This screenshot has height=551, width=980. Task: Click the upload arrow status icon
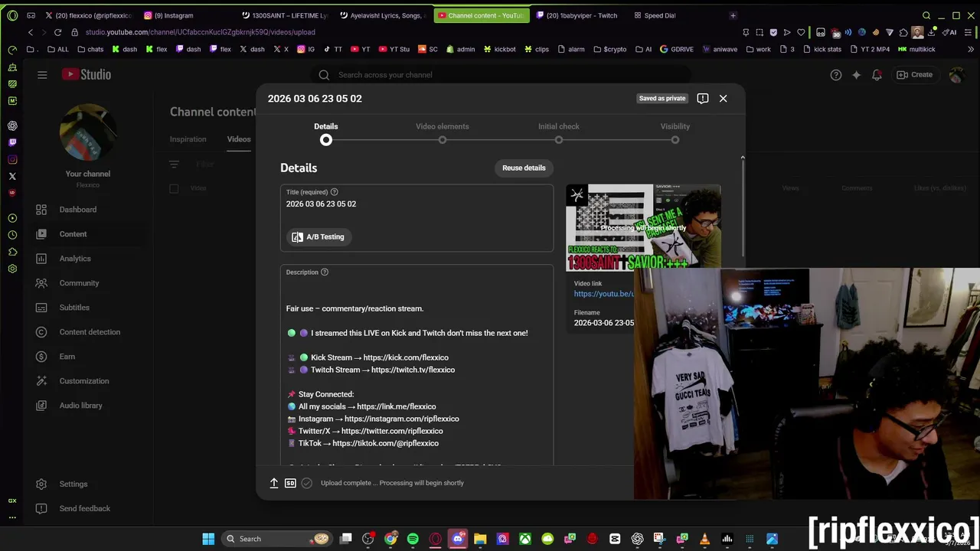[x=274, y=483]
